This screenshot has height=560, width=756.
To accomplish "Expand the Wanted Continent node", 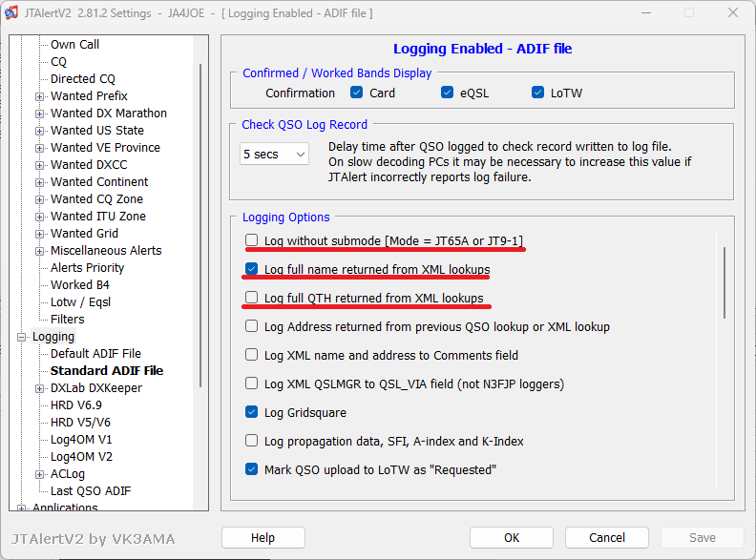I will click(40, 182).
